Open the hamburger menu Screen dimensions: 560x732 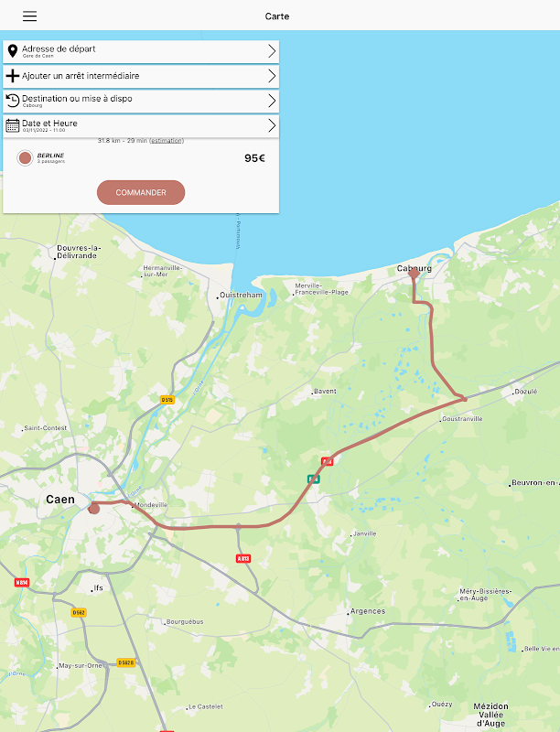click(30, 16)
